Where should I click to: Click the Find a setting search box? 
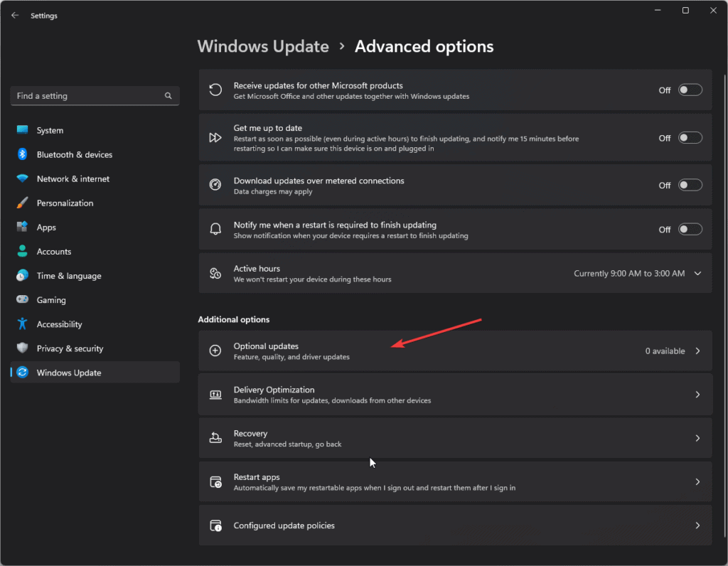point(95,96)
